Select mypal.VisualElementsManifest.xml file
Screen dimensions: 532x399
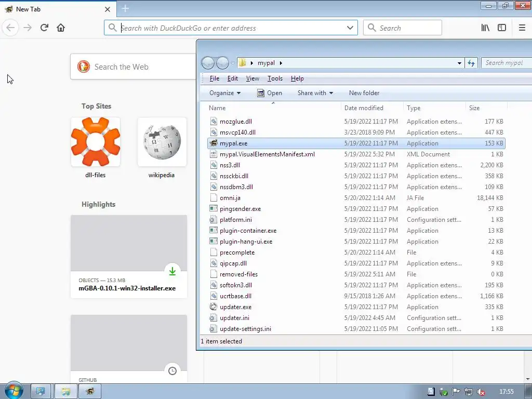[356, 154]
